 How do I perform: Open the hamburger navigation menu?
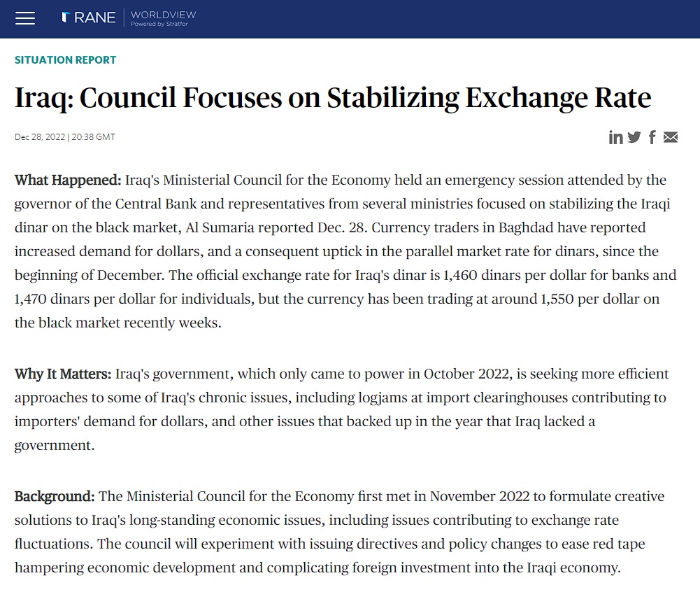tap(25, 18)
